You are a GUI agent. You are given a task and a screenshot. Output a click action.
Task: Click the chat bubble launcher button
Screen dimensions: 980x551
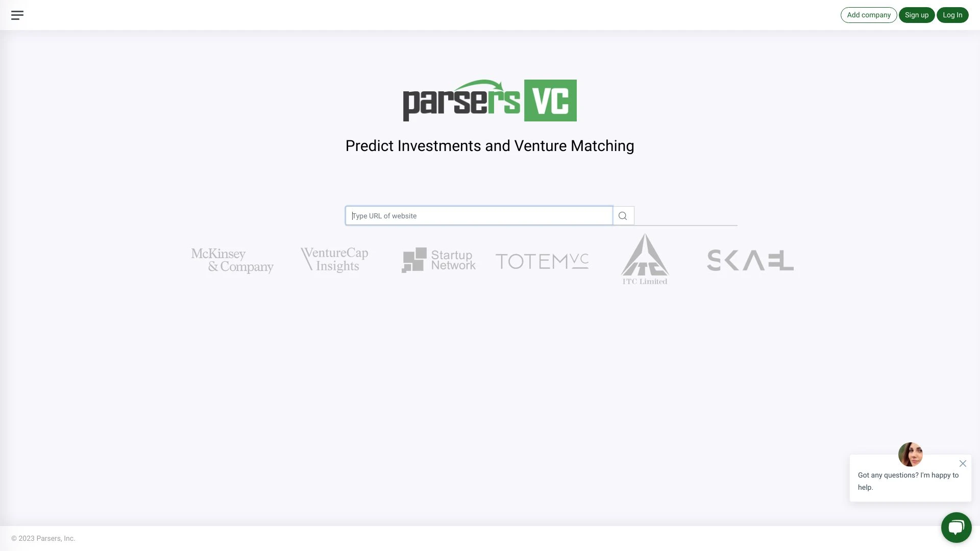pos(957,528)
